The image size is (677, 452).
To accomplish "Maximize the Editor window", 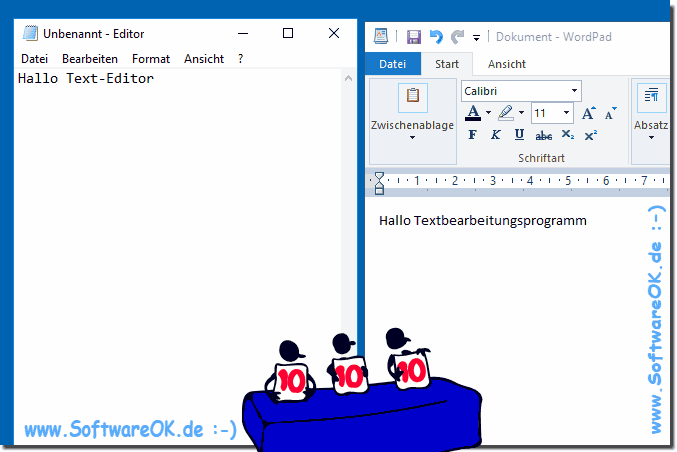I will click(288, 33).
